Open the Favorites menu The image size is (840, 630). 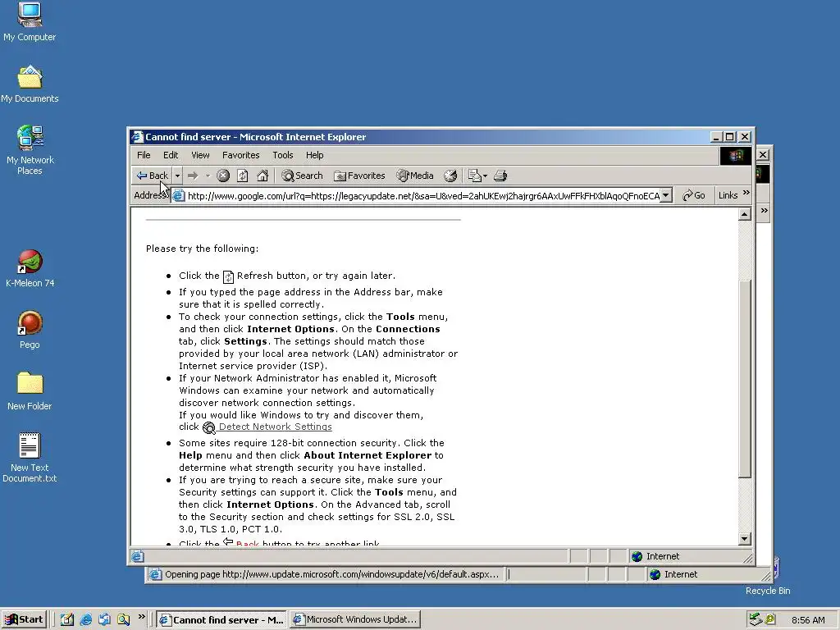240,155
